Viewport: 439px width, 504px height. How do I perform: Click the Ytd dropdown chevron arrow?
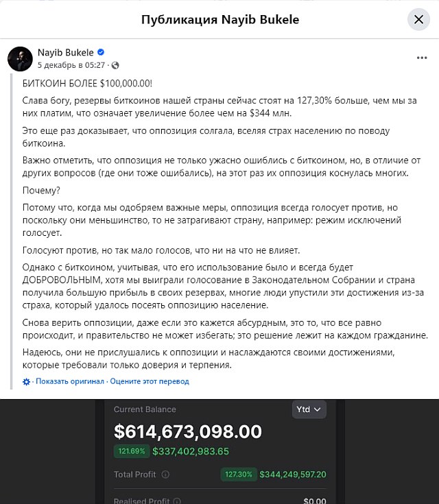[x=318, y=409]
